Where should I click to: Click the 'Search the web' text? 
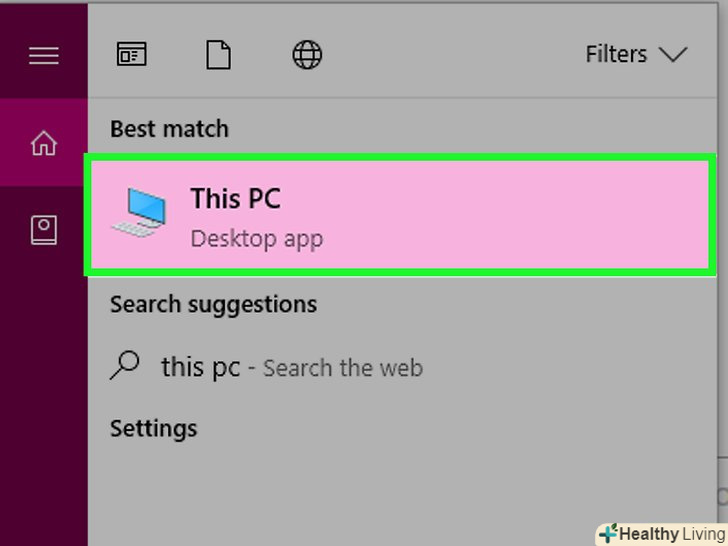[342, 368]
